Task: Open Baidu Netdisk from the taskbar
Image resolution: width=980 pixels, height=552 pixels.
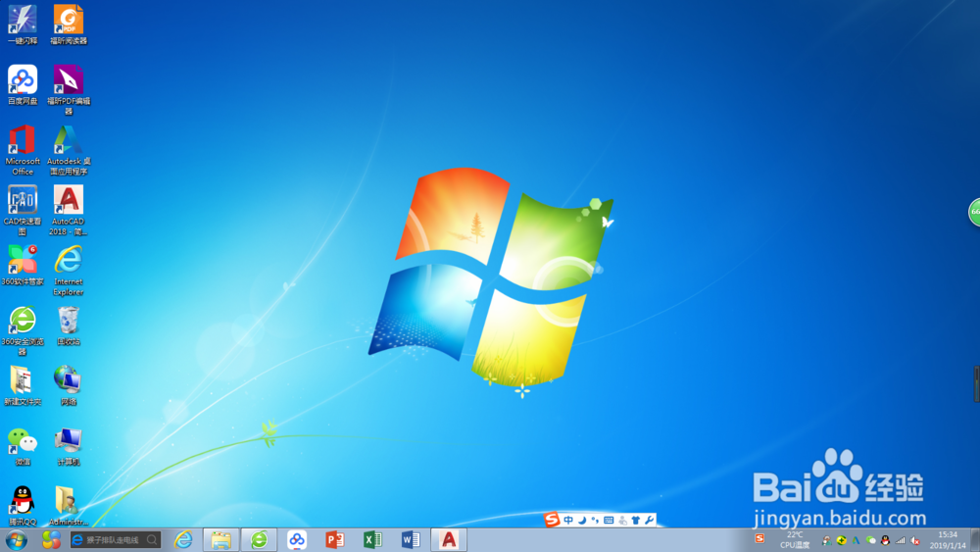Action: coord(297,539)
